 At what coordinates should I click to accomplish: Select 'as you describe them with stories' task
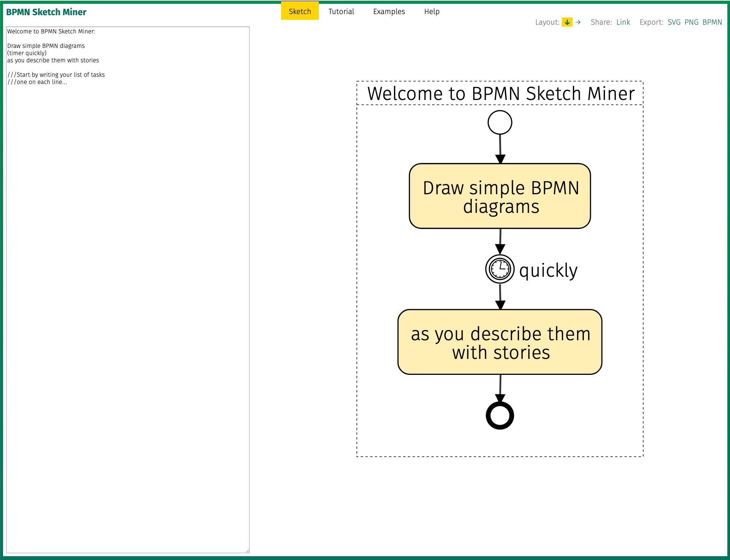(x=500, y=342)
